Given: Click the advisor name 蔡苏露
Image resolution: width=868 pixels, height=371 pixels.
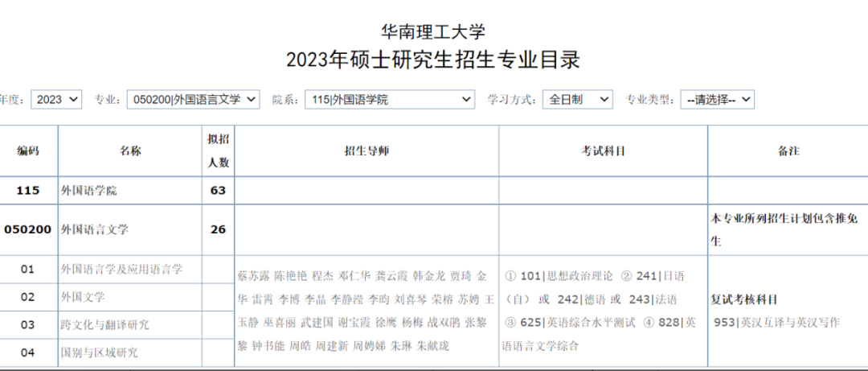Looking at the screenshot, I should [x=253, y=276].
